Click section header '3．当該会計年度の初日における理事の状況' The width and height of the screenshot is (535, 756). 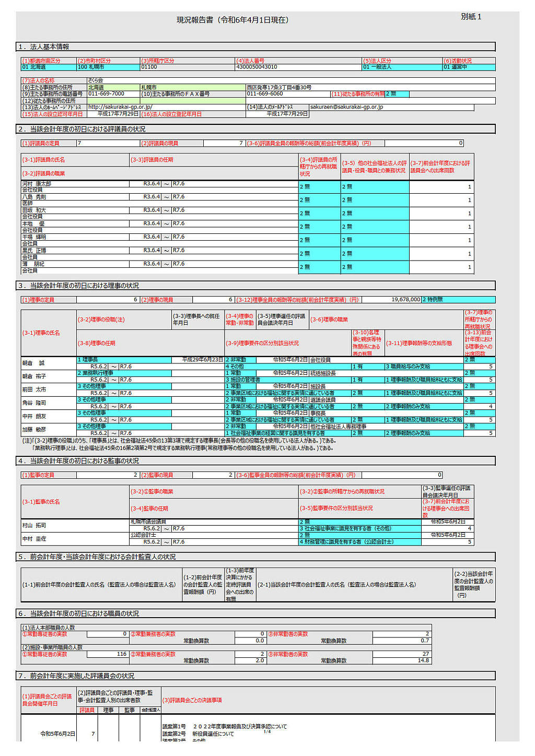(79, 286)
